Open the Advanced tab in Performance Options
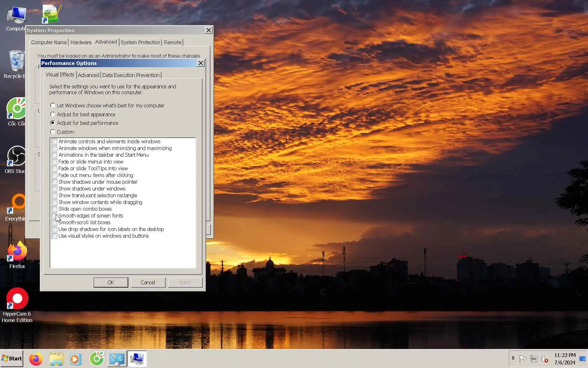 tap(89, 75)
